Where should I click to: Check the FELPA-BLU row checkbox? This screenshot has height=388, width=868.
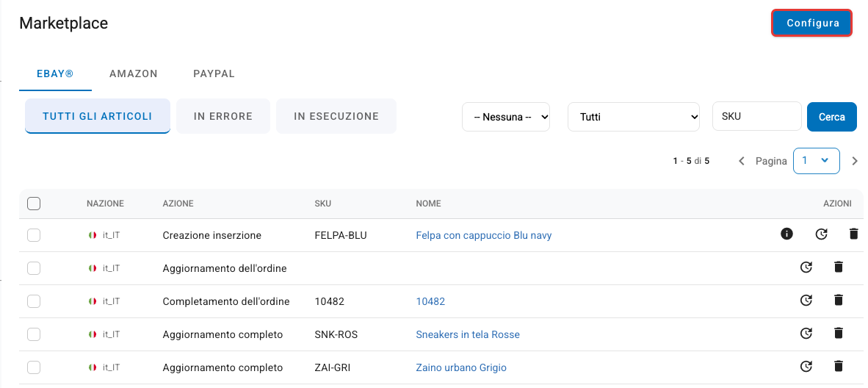click(x=34, y=235)
